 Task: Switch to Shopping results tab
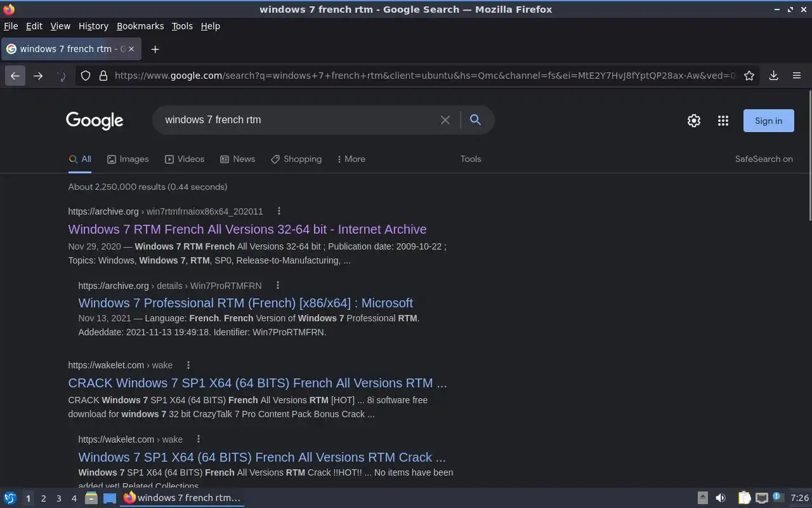(296, 159)
